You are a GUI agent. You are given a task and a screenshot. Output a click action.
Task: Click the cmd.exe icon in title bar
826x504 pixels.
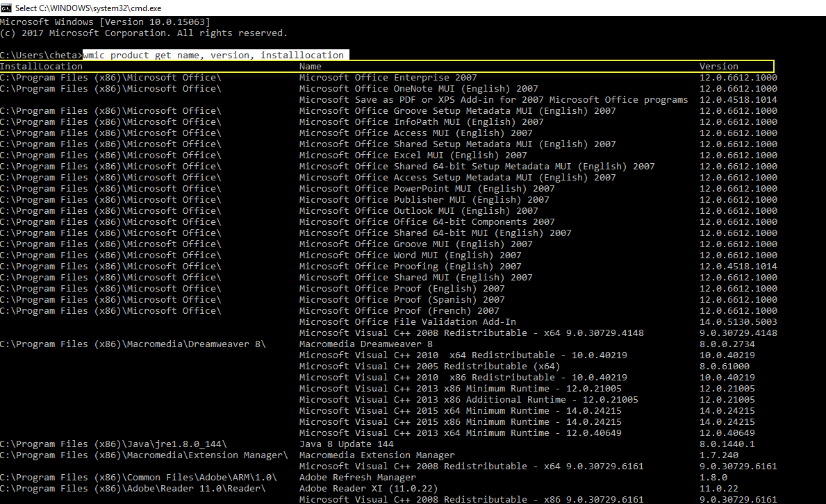(6, 8)
